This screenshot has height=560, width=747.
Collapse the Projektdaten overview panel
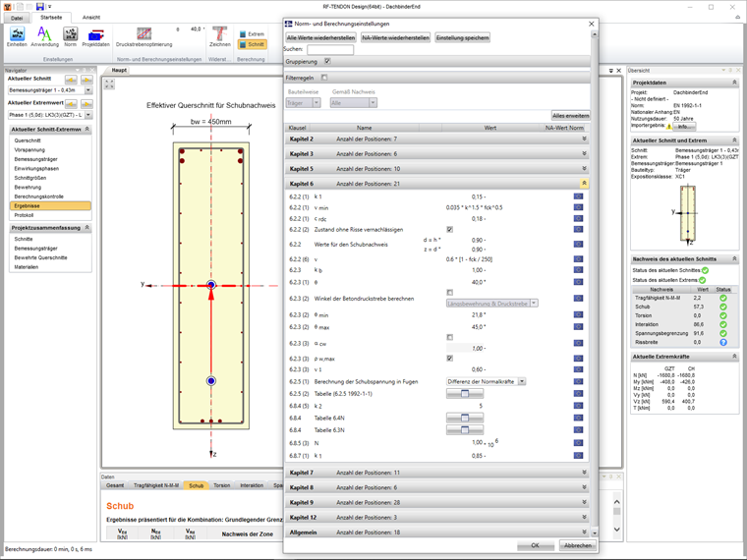(734, 83)
